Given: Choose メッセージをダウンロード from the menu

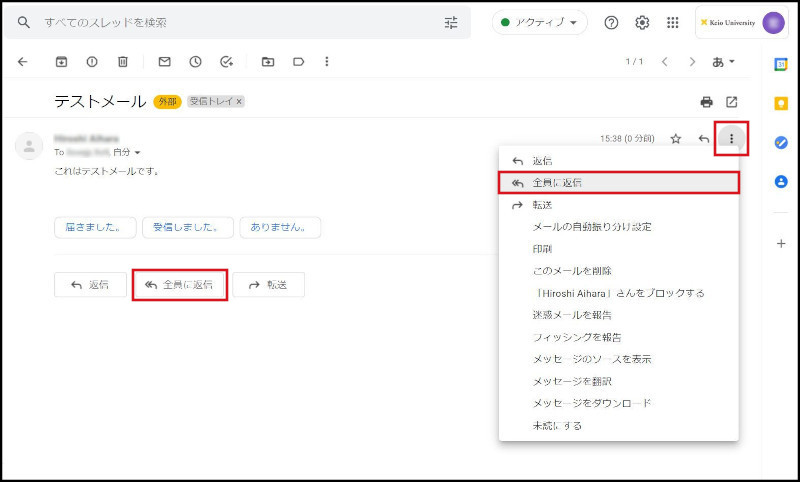Looking at the screenshot, I should tap(592, 403).
